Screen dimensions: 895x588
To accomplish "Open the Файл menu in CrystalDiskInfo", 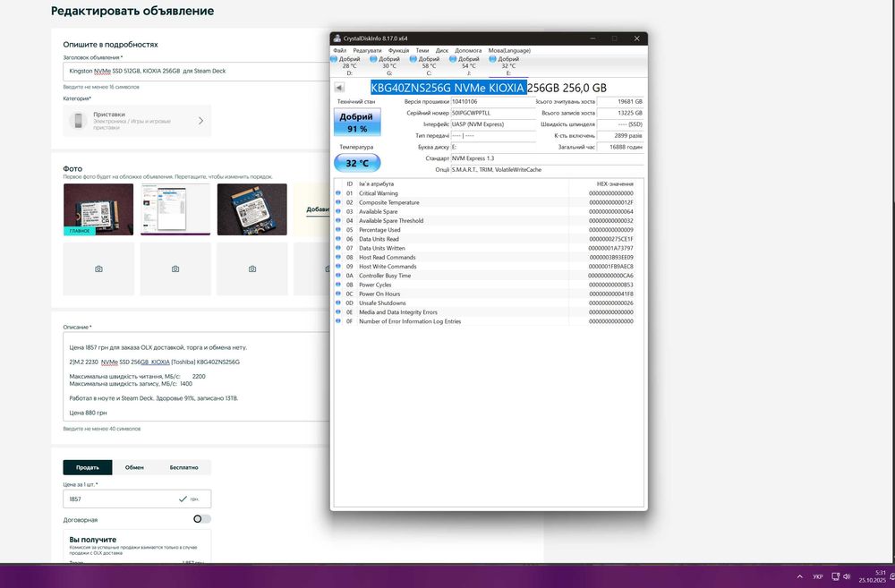I will coord(339,50).
